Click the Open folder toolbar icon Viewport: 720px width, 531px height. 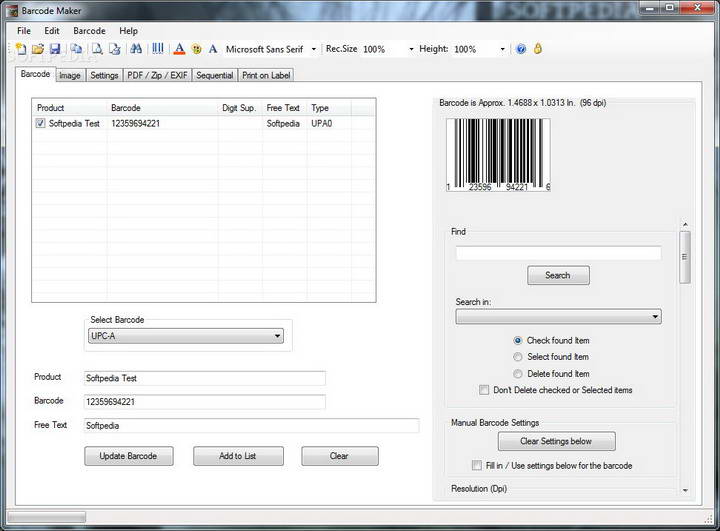[38, 49]
